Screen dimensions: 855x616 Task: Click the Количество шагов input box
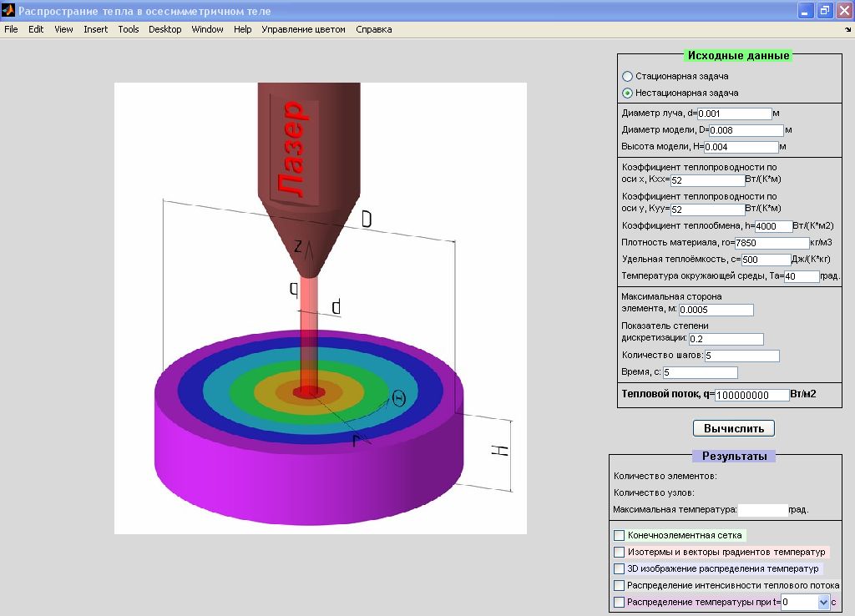(x=741, y=356)
